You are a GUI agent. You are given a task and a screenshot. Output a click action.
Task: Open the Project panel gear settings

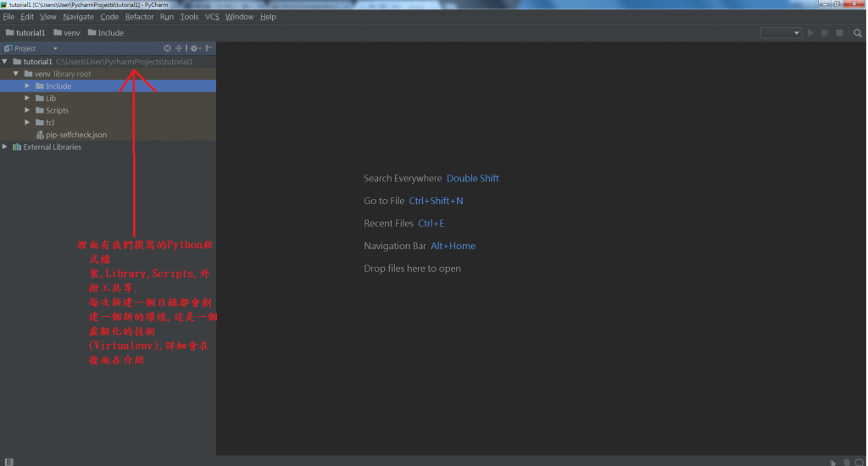coord(195,48)
